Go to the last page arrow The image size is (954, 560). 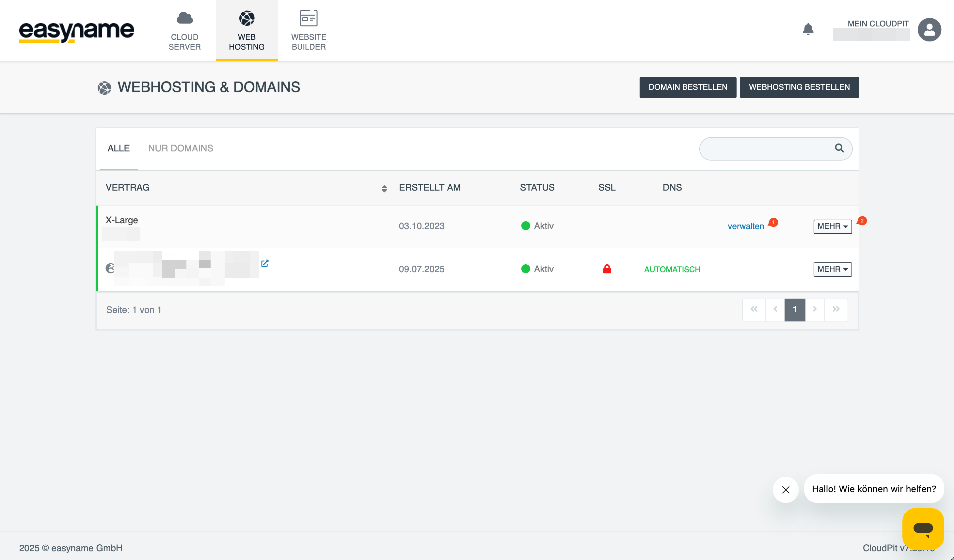pyautogui.click(x=836, y=309)
